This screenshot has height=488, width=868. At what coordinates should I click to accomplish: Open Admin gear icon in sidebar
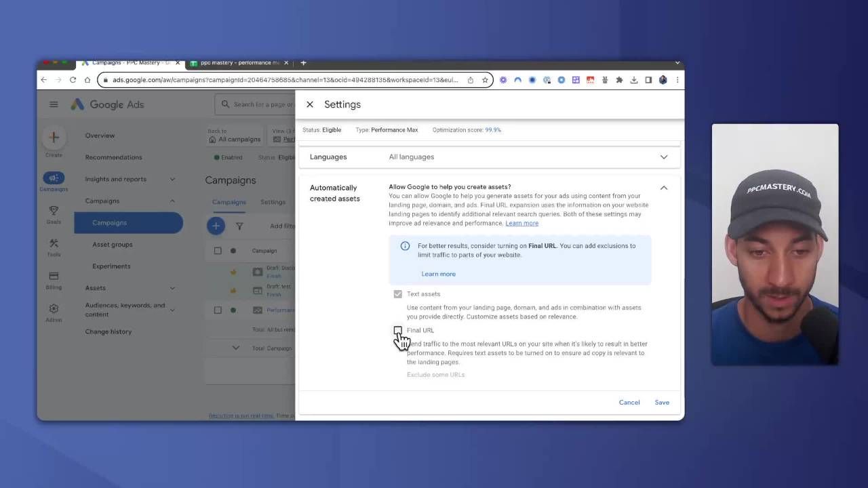point(54,309)
